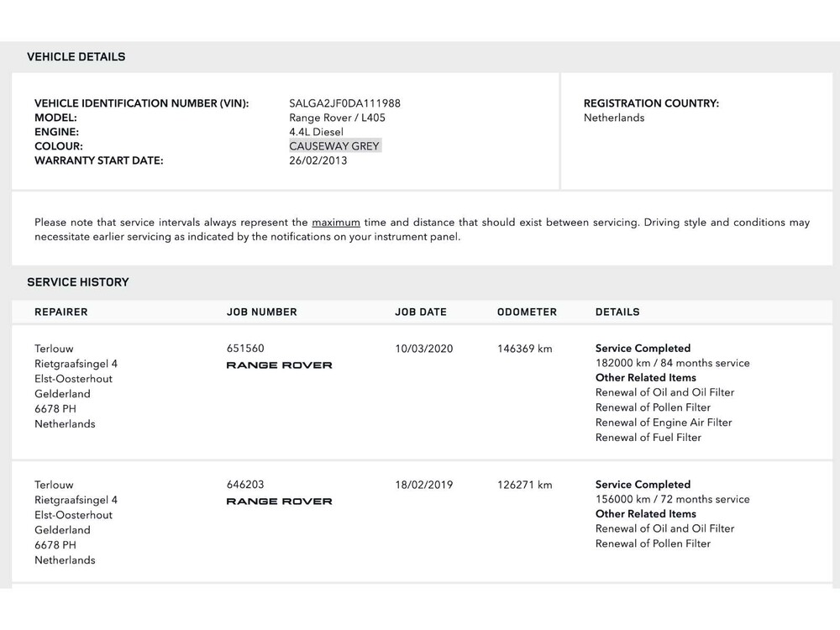Select the VEHICLE DETAILS section heading

pos(76,57)
